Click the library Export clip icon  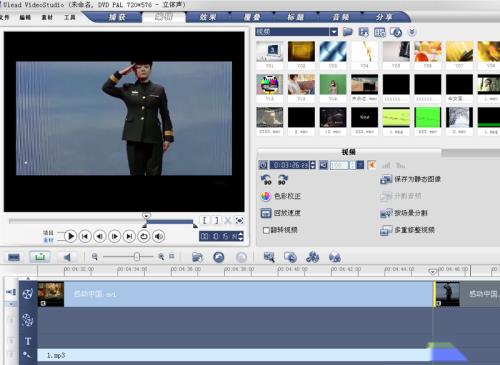click(x=364, y=32)
